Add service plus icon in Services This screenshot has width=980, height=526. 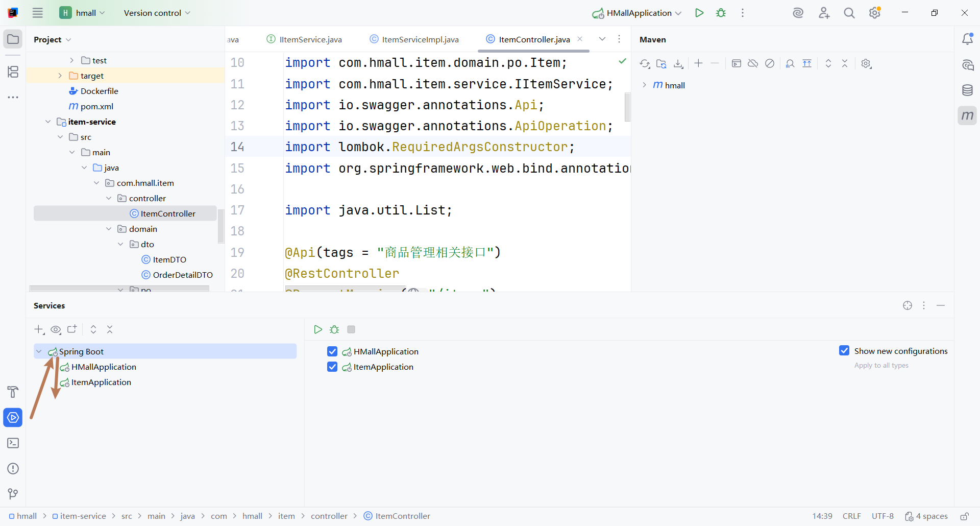(x=39, y=329)
